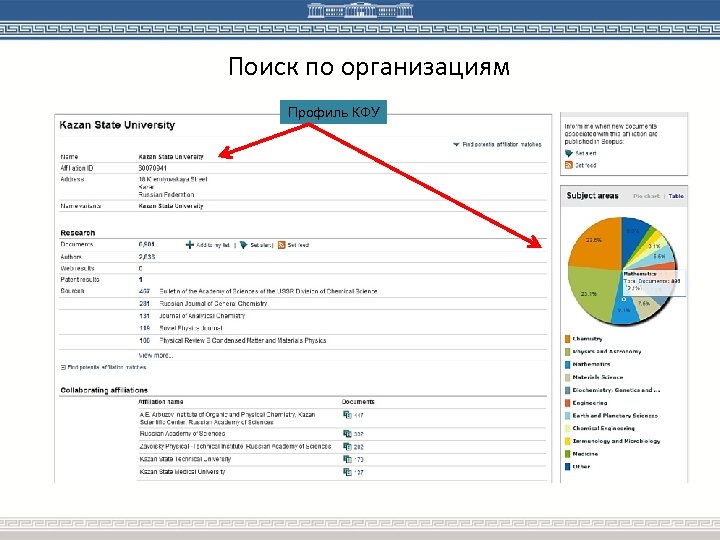Switch Subject areas to Table view
Image resolution: width=720 pixels, height=540 pixels.
676,196
